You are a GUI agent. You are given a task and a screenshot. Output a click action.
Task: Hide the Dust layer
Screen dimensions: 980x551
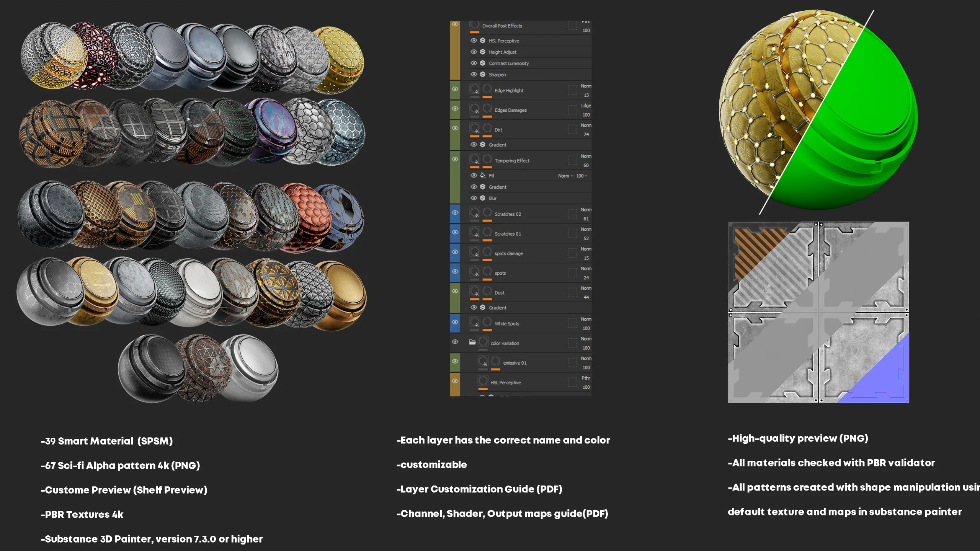click(x=455, y=290)
